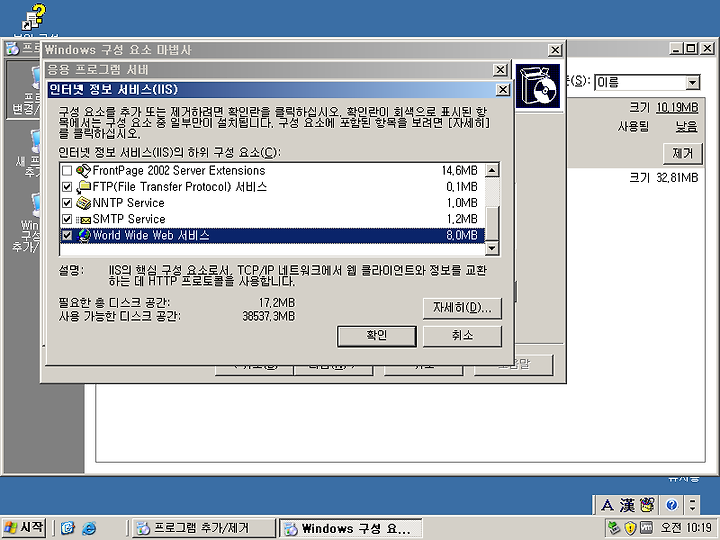Open the 시작 Start button
The width and height of the screenshot is (720, 540).
25,528
